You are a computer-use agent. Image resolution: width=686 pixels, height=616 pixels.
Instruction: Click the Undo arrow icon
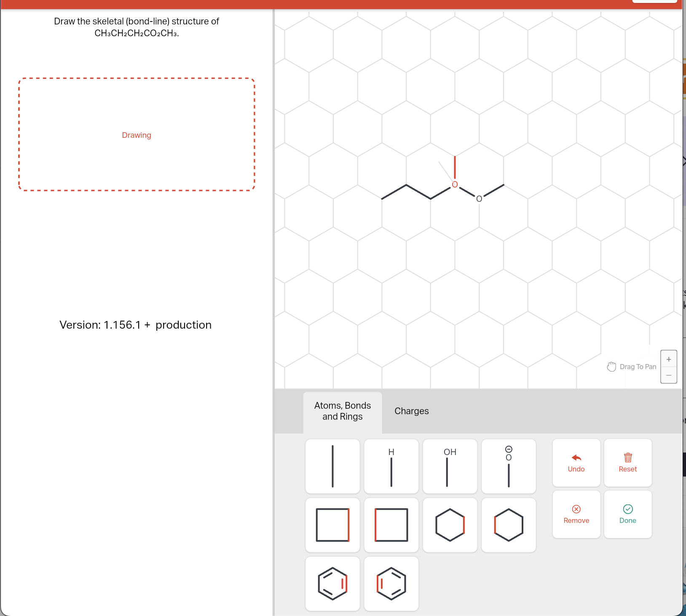(576, 458)
